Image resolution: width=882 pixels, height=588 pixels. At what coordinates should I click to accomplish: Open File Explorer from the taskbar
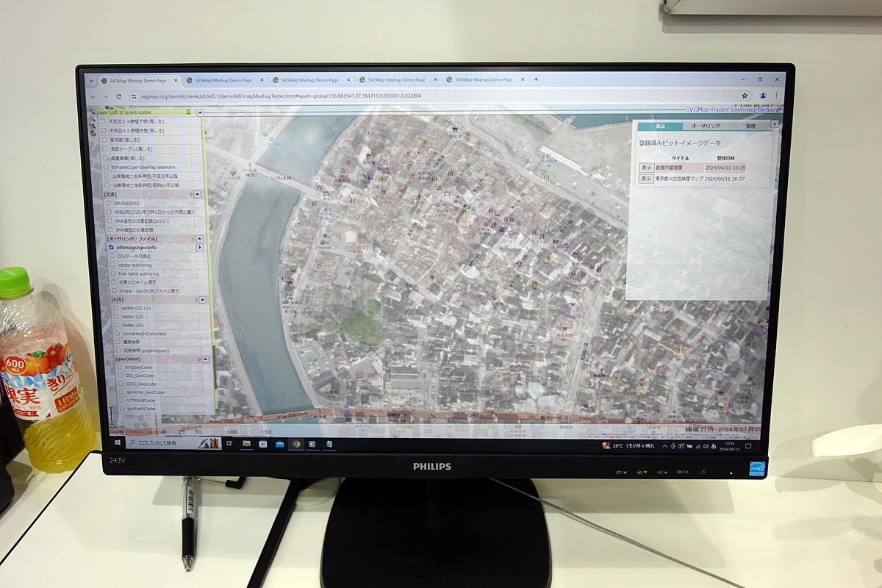point(246,444)
